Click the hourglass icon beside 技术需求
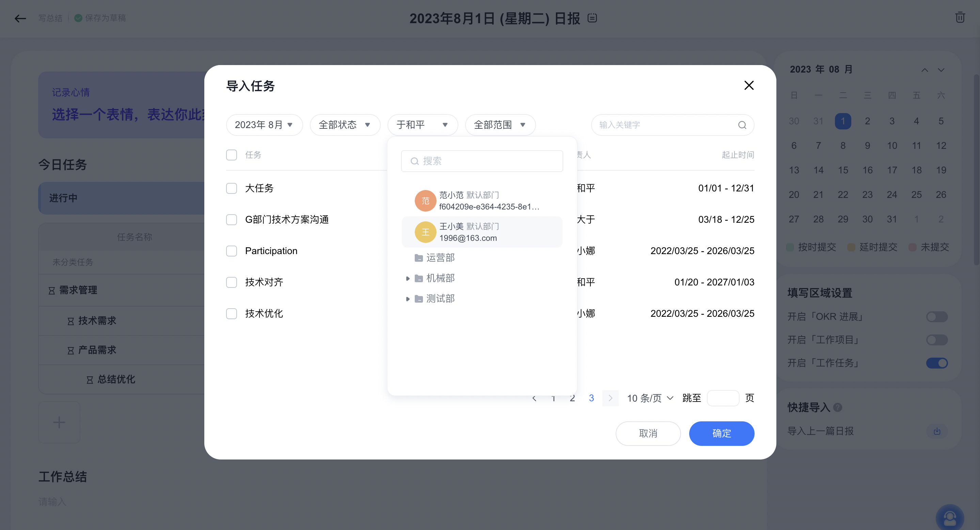This screenshot has width=980, height=530. 71,321
